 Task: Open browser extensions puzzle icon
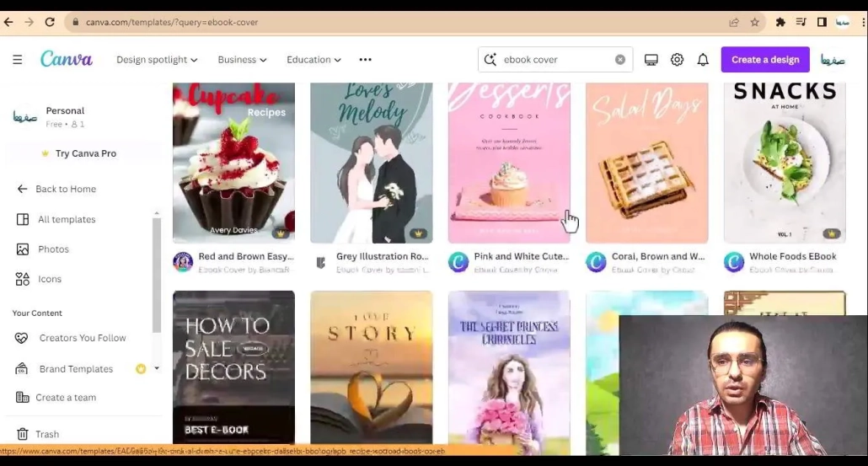(780, 22)
